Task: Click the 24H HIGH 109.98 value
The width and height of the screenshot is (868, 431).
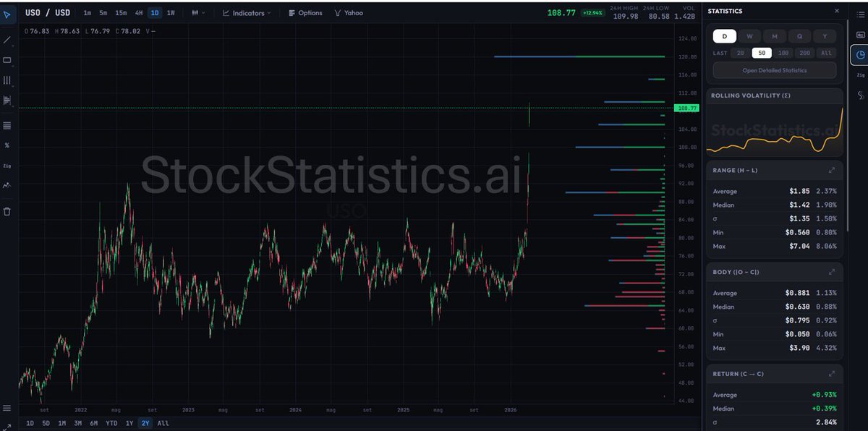Action: tap(625, 15)
